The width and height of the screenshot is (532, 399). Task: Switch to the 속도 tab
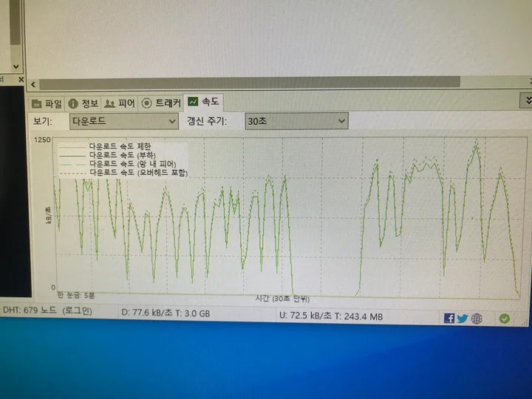[x=203, y=102]
